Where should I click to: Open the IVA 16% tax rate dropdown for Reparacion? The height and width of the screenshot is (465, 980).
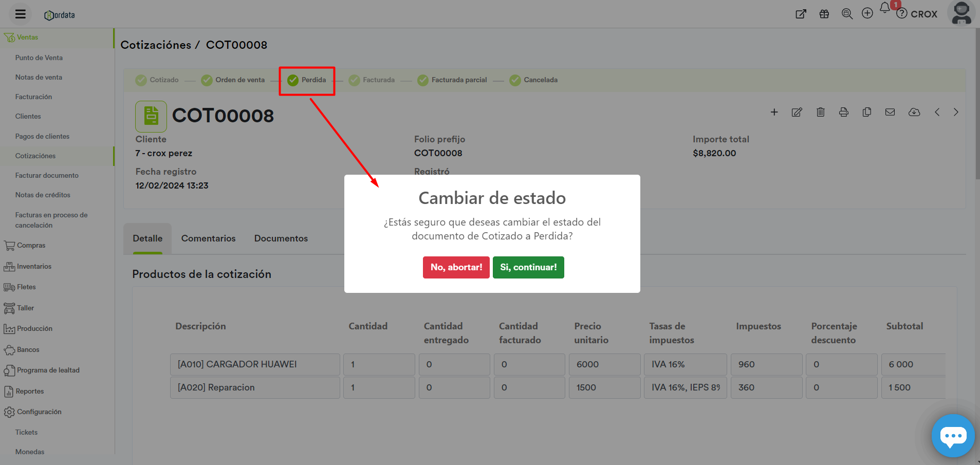(685, 387)
